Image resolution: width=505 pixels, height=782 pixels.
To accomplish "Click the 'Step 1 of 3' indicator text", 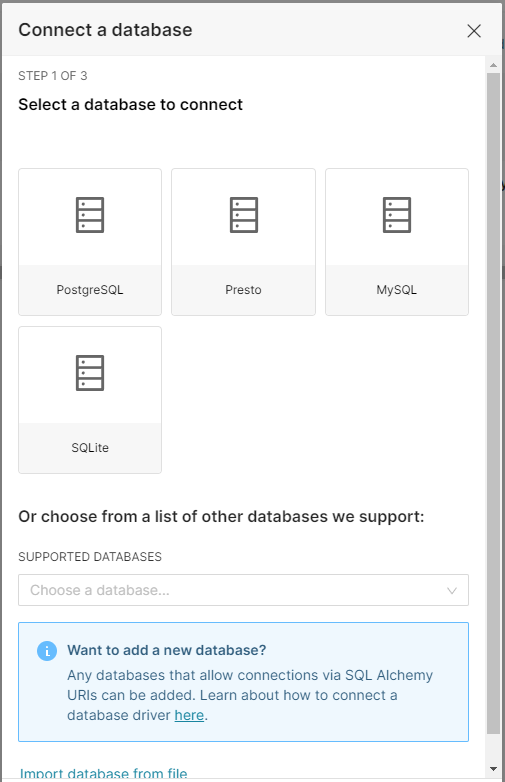I will [x=52, y=76].
